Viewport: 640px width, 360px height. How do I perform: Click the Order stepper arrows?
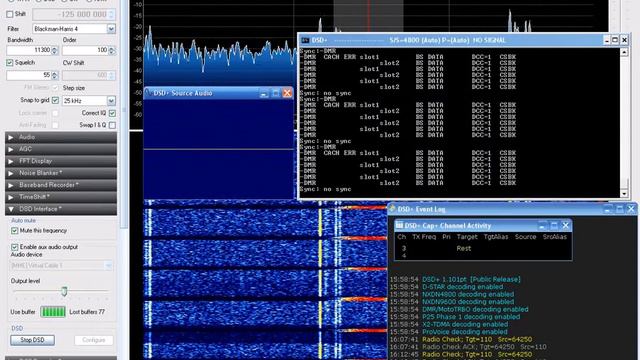point(111,51)
